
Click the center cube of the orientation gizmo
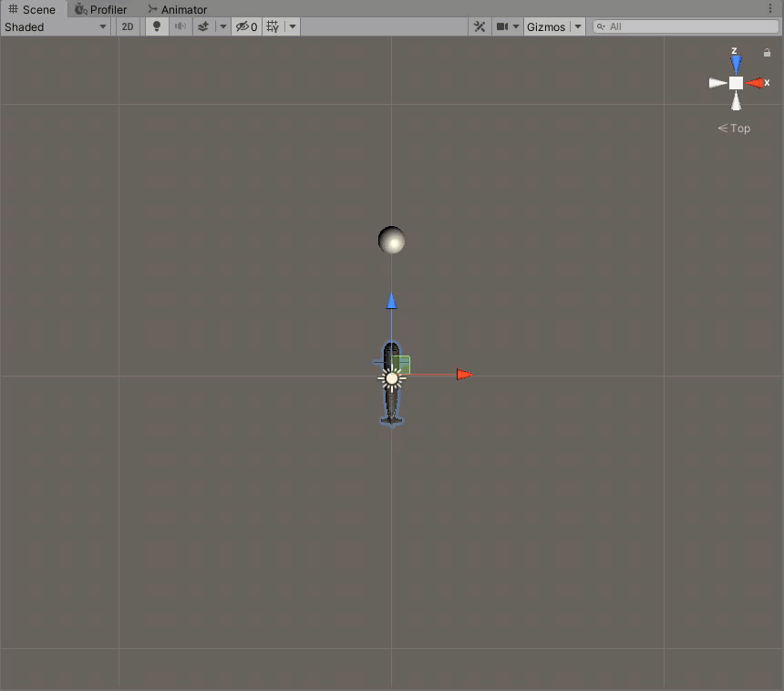pyautogui.click(x=736, y=83)
